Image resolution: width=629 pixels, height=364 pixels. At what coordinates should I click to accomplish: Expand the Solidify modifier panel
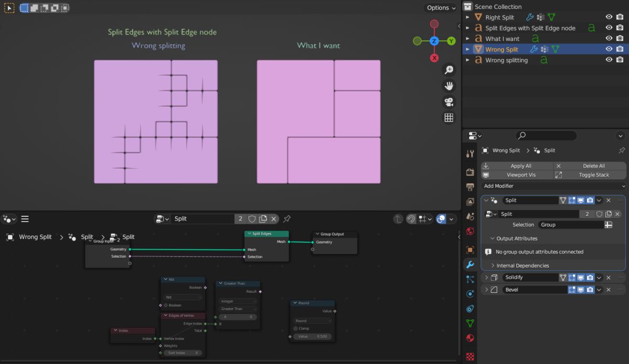[486, 278]
